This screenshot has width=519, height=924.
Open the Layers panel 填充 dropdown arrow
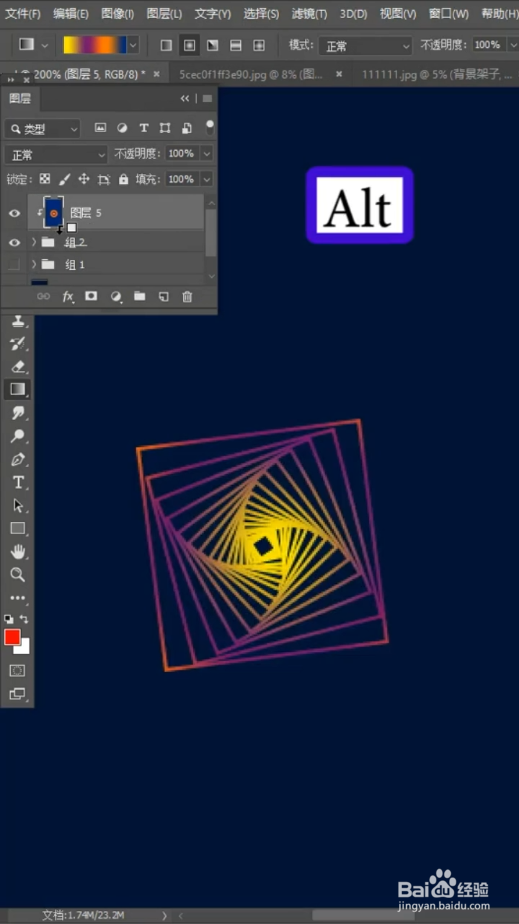[x=207, y=179]
